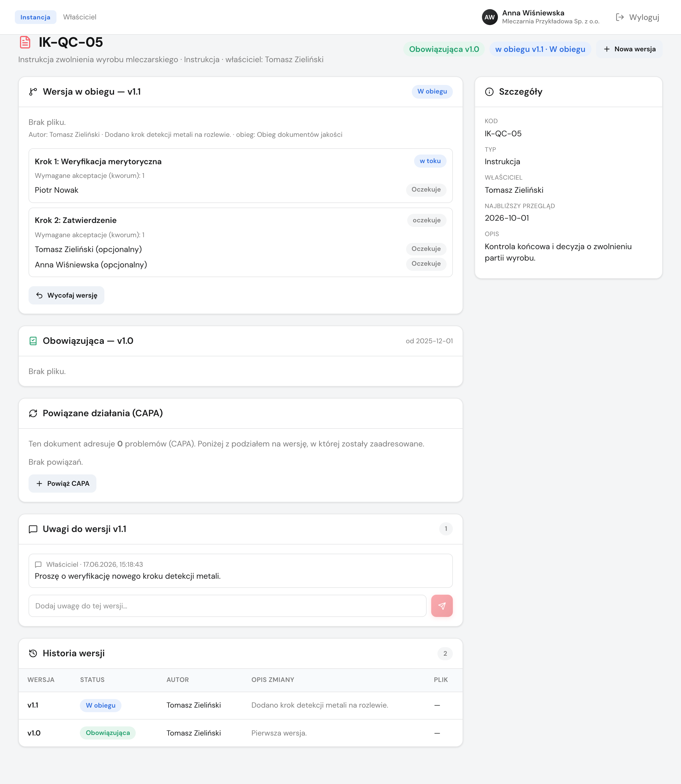This screenshot has height=784, width=681.
Task: Send the comment with the paper plane button
Action: coord(441,606)
